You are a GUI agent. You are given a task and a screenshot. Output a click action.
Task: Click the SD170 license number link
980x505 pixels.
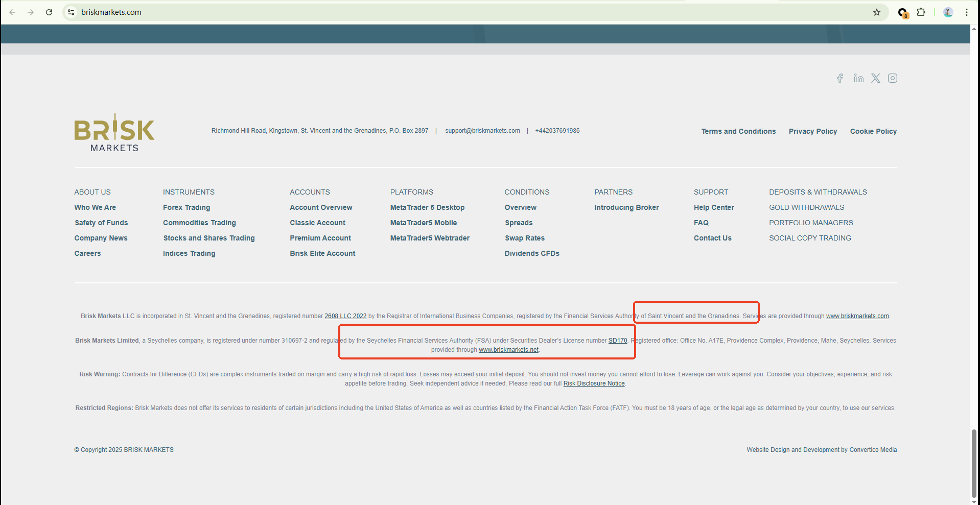617,341
